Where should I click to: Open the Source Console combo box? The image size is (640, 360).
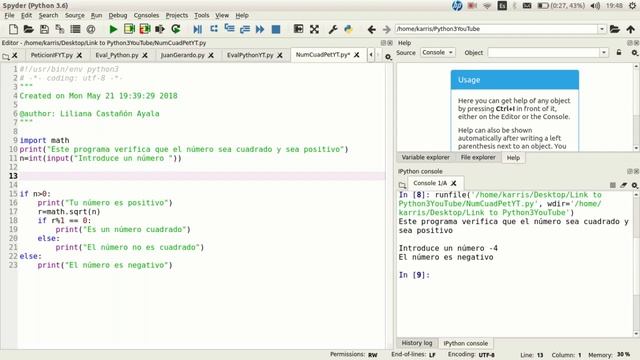(x=438, y=52)
